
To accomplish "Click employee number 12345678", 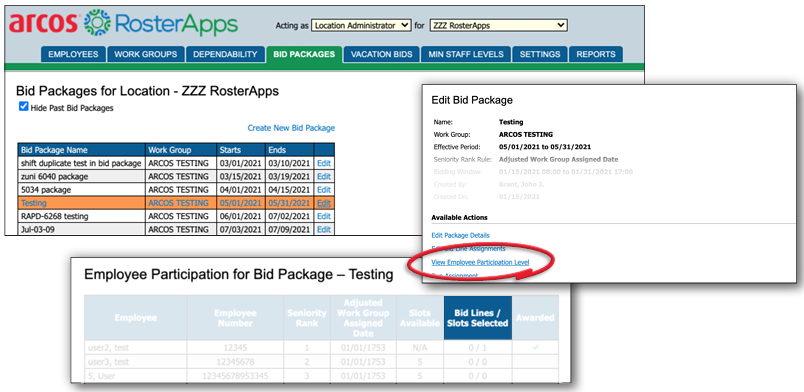I will click(234, 362).
